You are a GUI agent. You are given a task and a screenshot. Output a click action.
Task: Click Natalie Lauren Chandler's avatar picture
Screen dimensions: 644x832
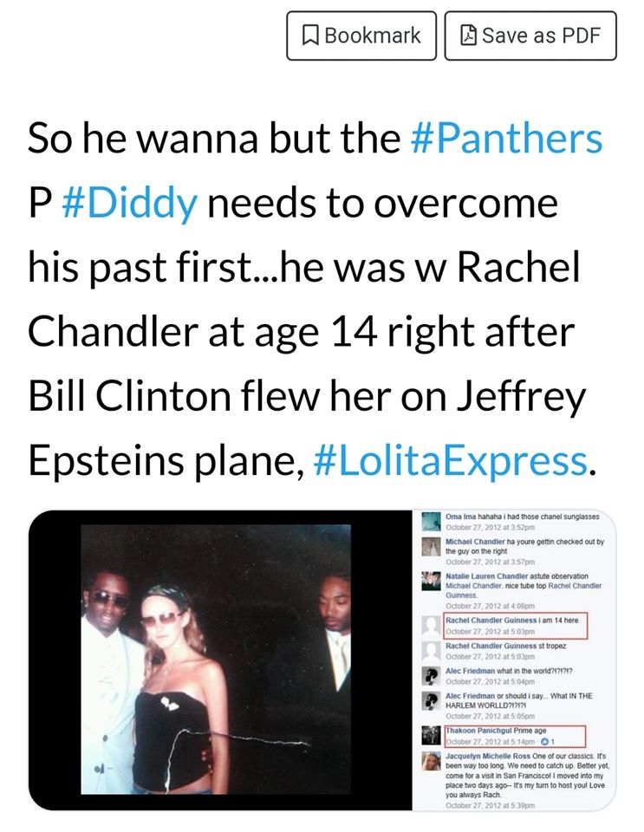pos(431,582)
